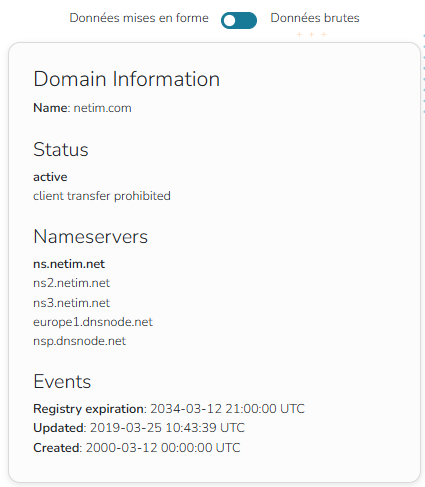
Task: Click nameserver ns3.netim.net
Action: [x=71, y=303]
